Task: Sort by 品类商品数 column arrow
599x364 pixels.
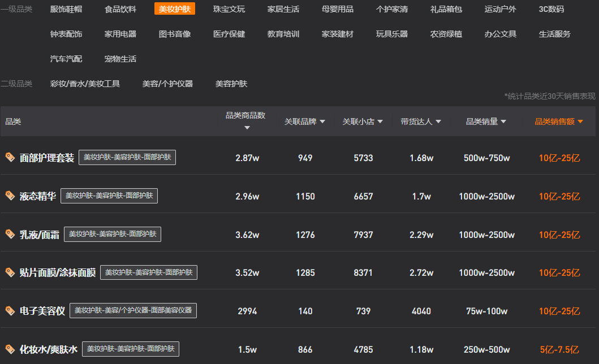Action: (x=247, y=128)
